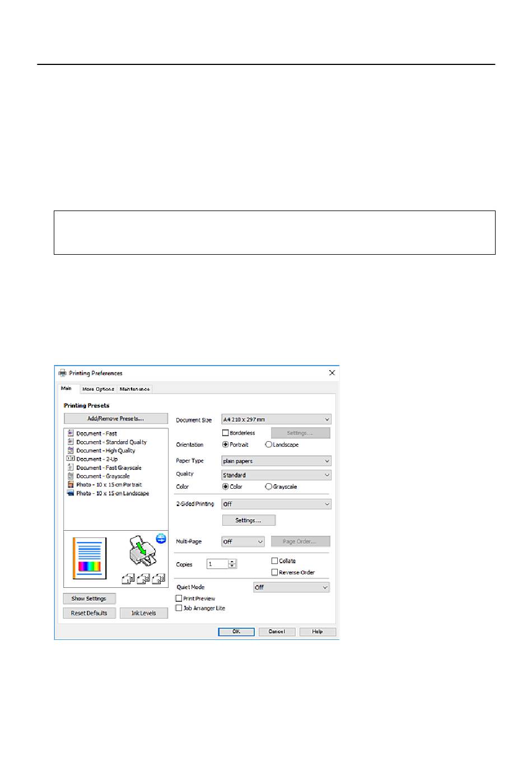Click the Photo 10 x 15 cm Portrait icon
Screen dimensions: 532x767
[x=71, y=484]
